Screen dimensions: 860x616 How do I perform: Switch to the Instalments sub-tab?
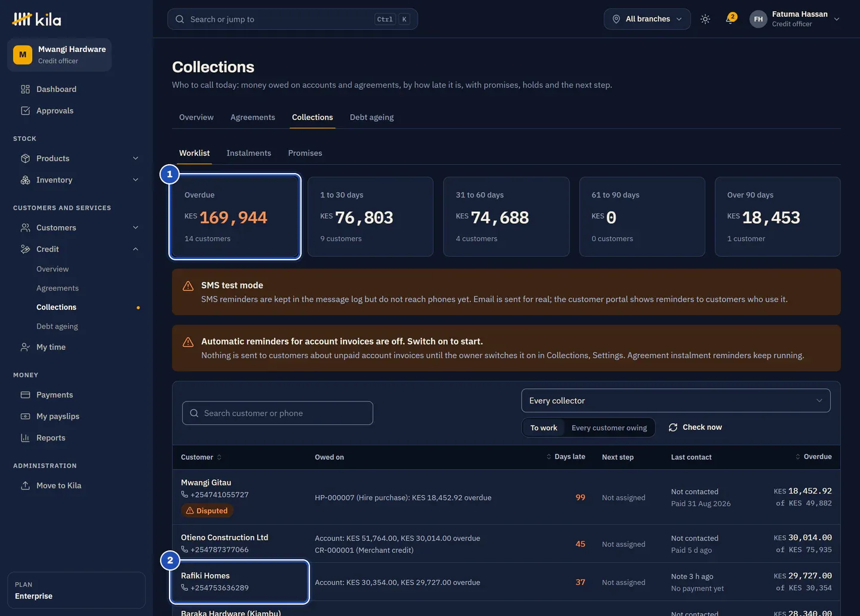coord(248,153)
